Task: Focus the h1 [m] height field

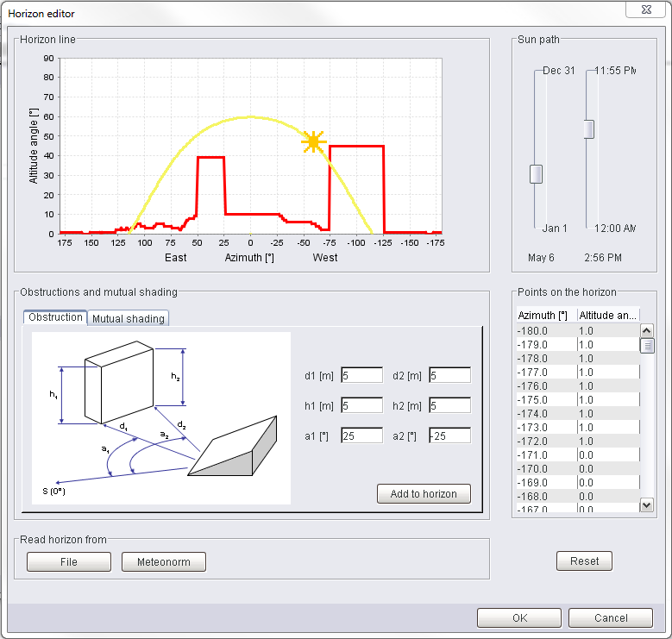Action: [x=361, y=405]
